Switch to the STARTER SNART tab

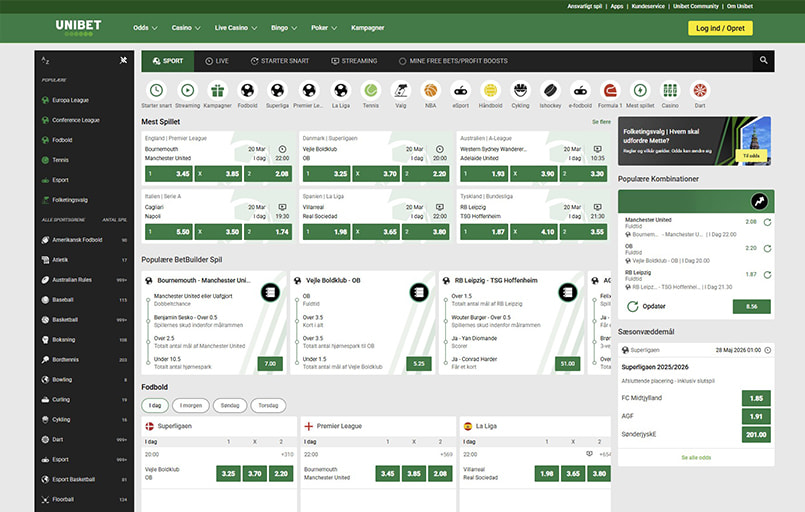[280, 61]
